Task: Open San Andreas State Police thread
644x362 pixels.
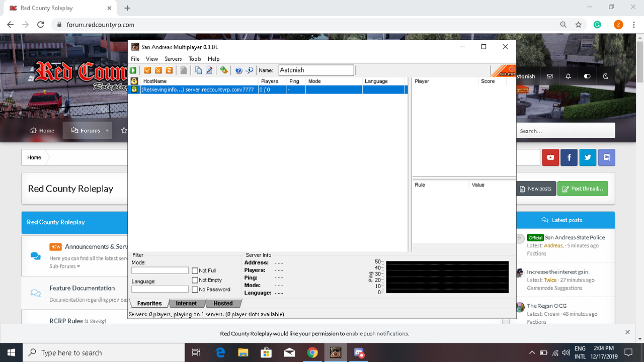Action: tap(575, 237)
